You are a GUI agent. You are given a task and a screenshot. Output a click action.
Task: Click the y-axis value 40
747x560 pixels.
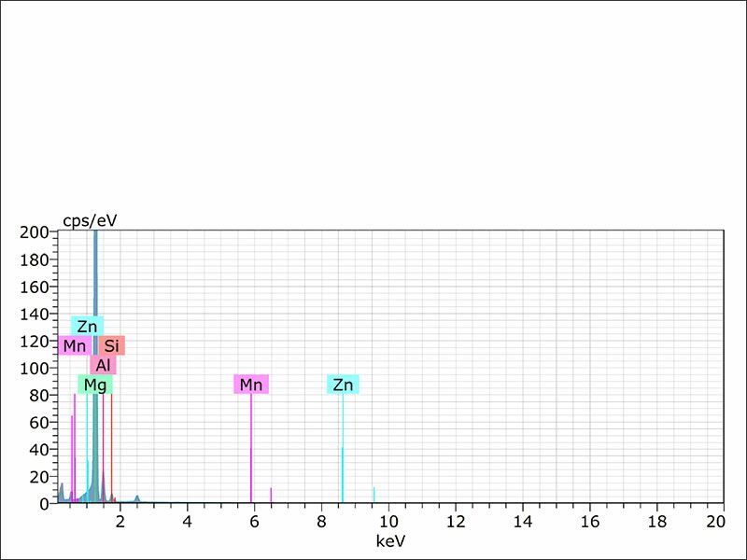click(x=39, y=449)
